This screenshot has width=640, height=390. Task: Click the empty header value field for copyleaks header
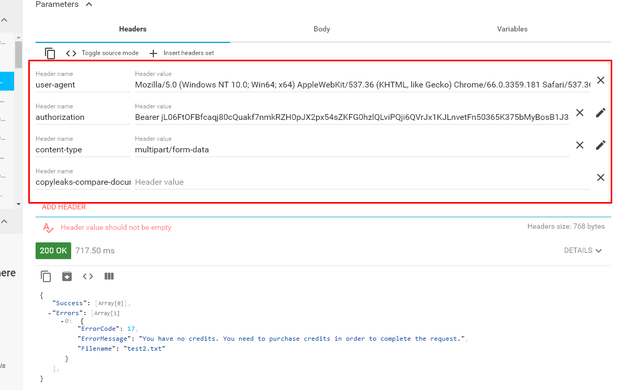pyautogui.click(x=362, y=182)
